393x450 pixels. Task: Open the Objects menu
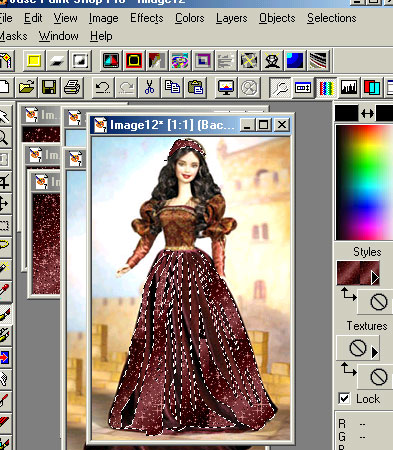pos(277,18)
